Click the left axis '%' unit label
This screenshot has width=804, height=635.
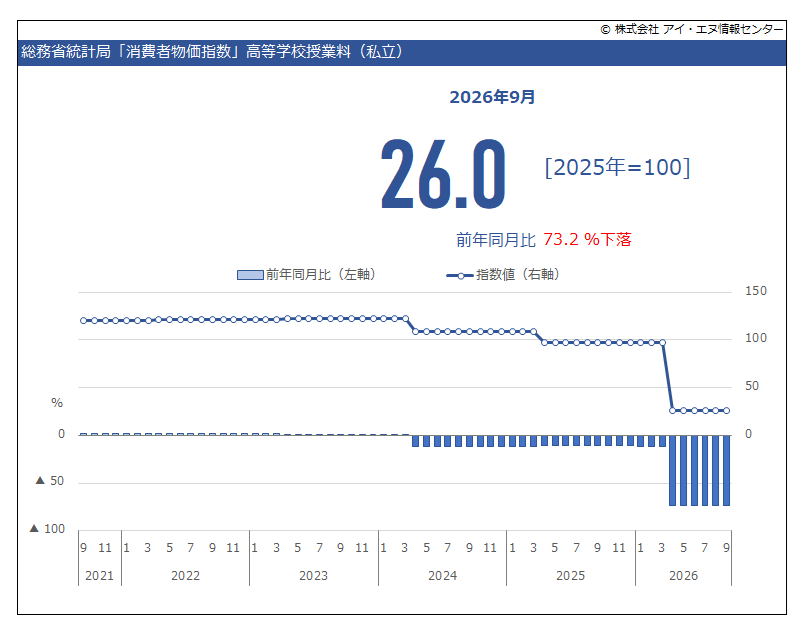pos(57,403)
